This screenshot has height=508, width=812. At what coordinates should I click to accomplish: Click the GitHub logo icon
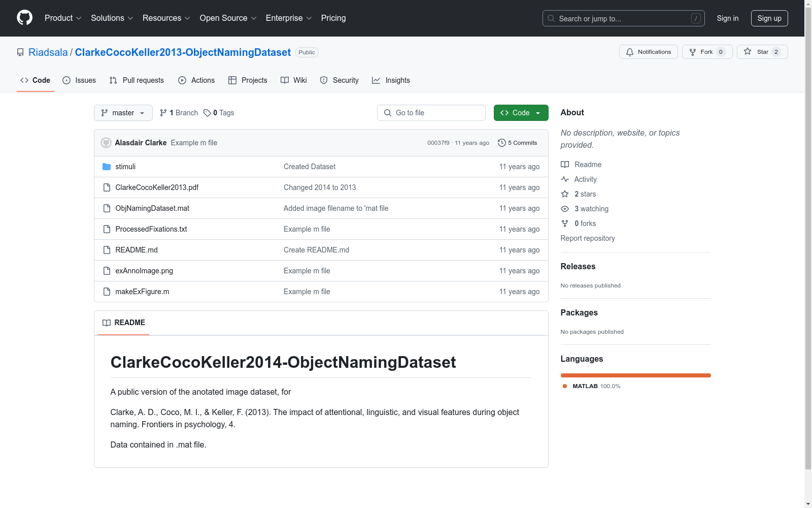pos(24,18)
